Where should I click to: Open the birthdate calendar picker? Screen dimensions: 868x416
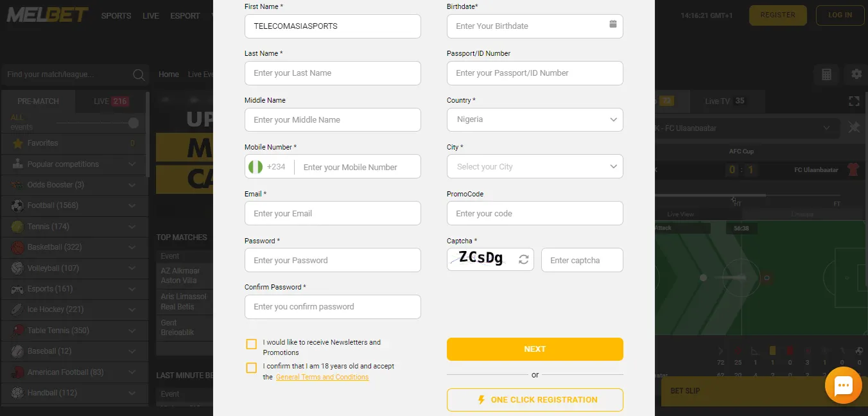[612, 26]
